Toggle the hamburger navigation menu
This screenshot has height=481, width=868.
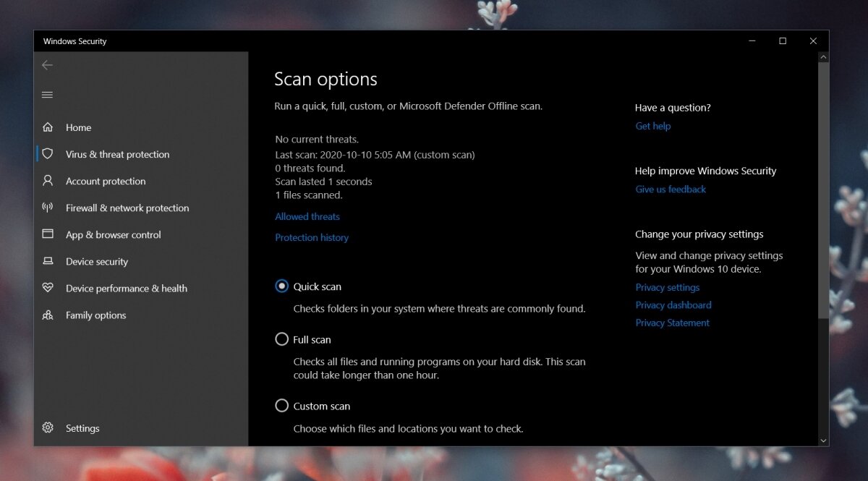48,95
